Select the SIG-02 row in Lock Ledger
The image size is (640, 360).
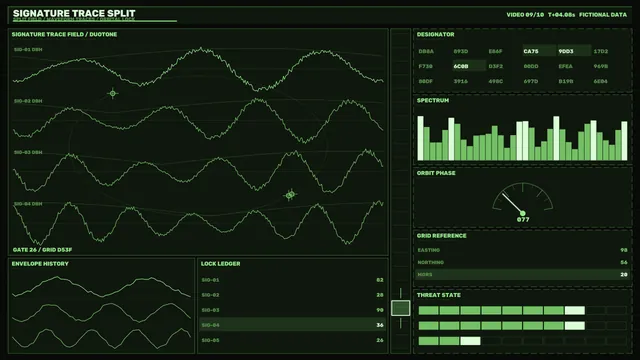292,295
